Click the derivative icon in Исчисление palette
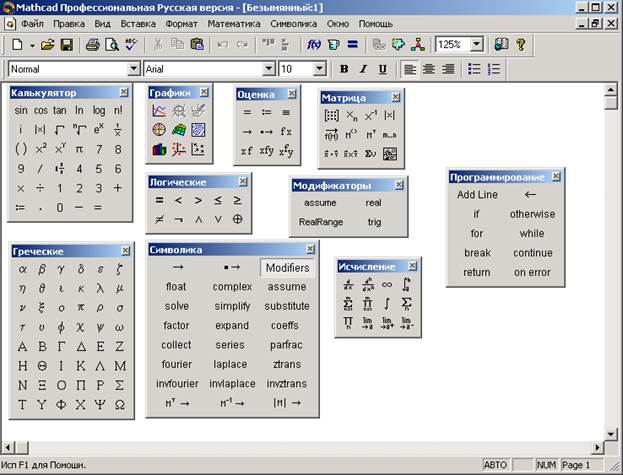Screen dimensions: 623x475 [x=348, y=284]
